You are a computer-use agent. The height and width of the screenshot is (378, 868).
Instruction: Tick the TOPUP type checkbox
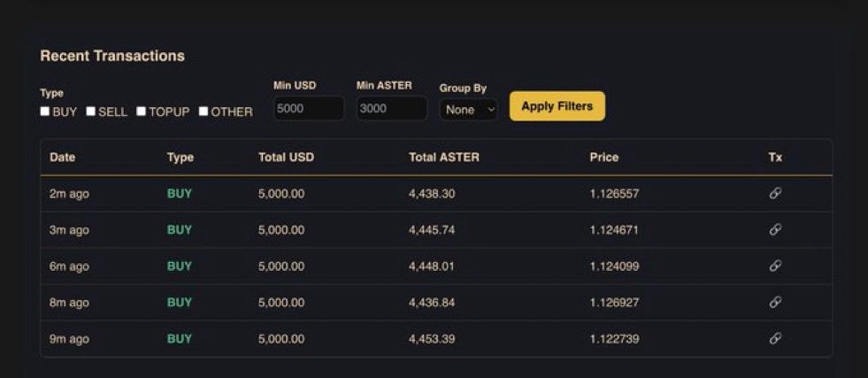[142, 112]
